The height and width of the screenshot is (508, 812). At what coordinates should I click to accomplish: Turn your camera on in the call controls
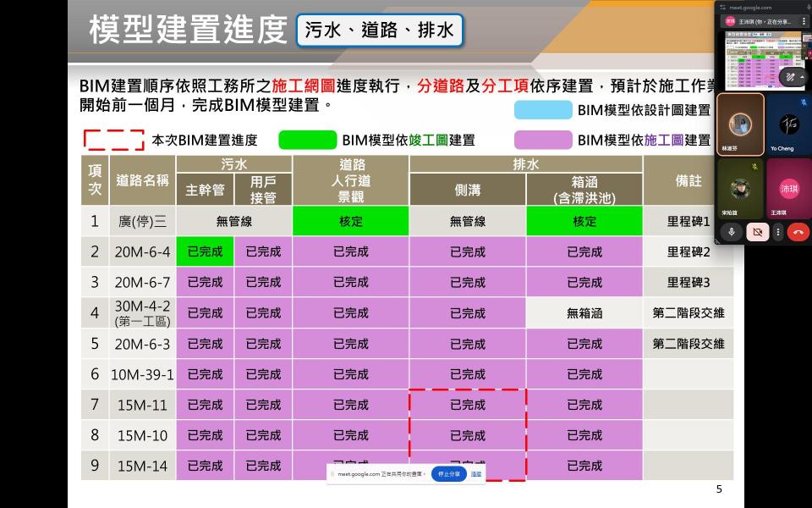tap(757, 231)
